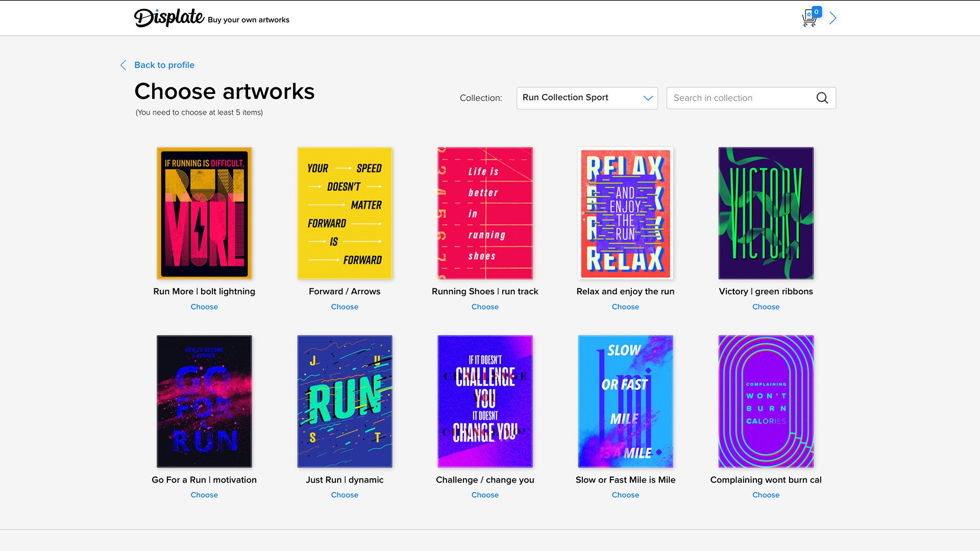This screenshot has width=980, height=551.
Task: Click Choose under Forward / Arrows
Action: click(345, 307)
